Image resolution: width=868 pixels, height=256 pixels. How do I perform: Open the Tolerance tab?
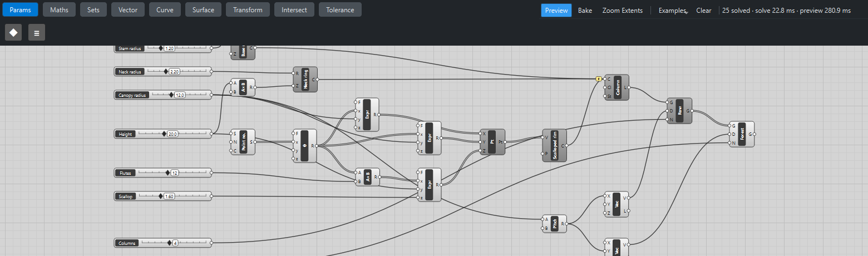(x=340, y=9)
